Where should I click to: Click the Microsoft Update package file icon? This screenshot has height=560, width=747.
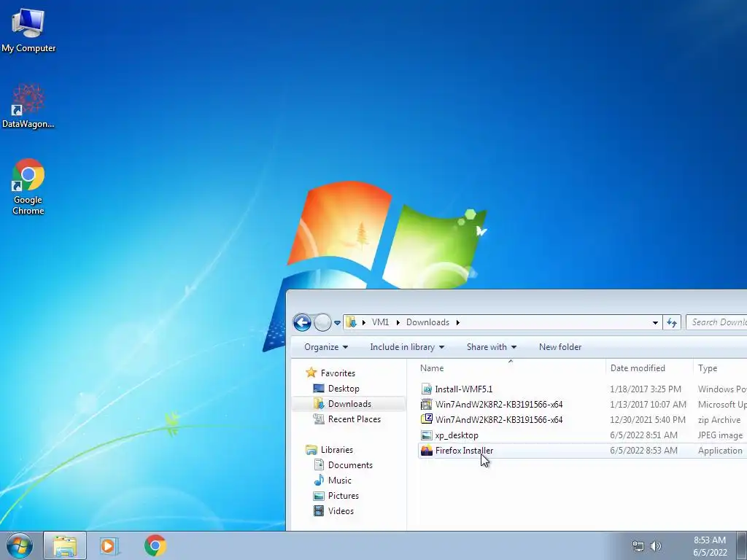426,404
